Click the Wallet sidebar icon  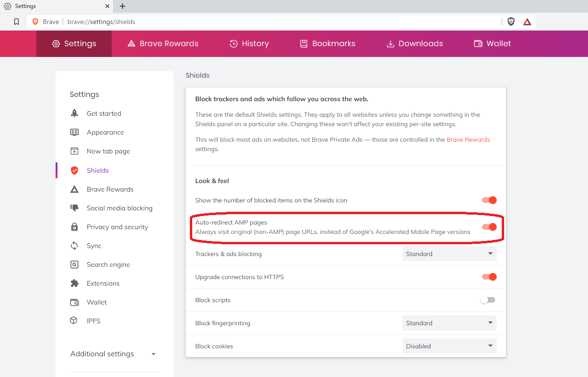pyautogui.click(x=74, y=302)
